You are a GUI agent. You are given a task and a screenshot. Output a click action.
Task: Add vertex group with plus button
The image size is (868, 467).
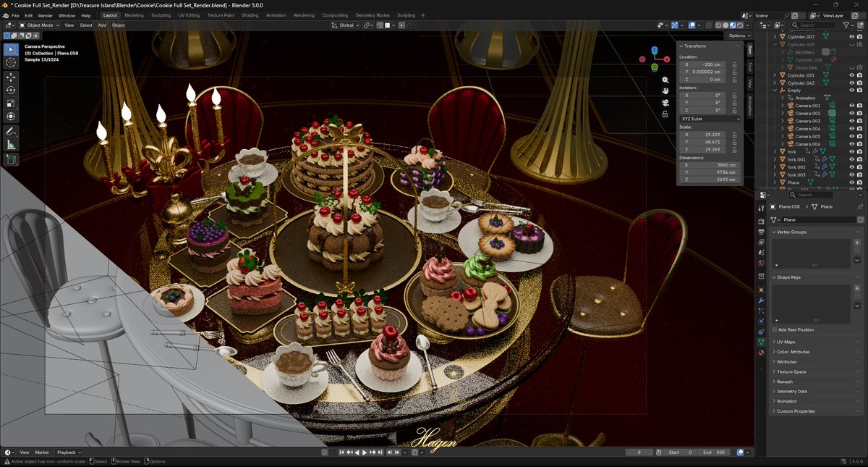pyautogui.click(x=857, y=243)
